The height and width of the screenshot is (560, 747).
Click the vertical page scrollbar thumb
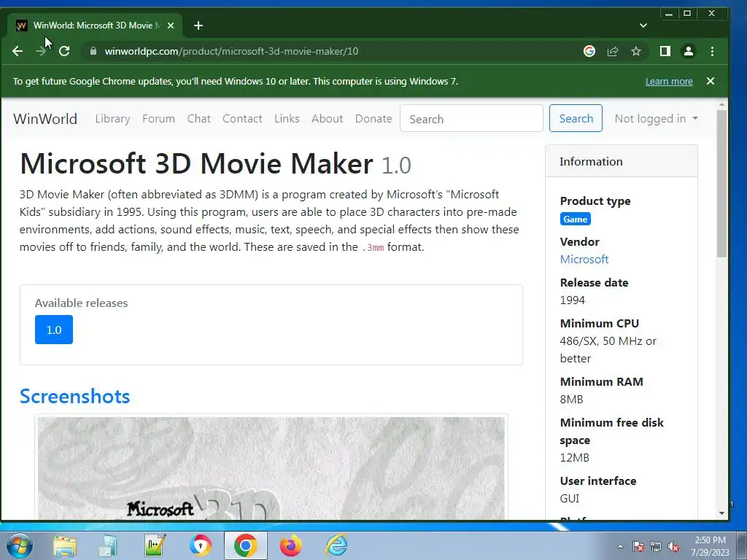(721, 183)
